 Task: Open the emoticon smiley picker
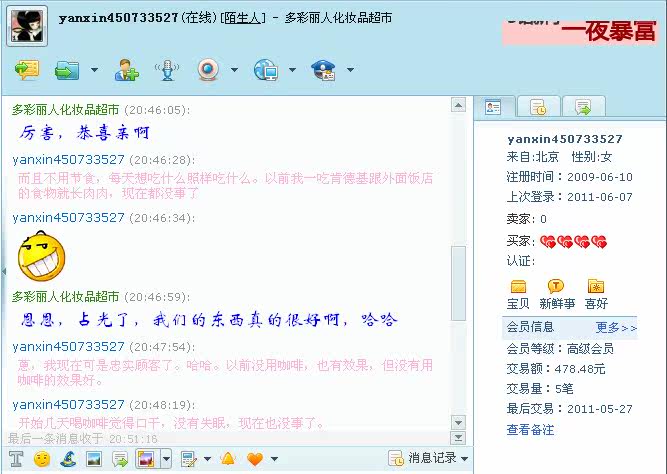[x=42, y=459]
